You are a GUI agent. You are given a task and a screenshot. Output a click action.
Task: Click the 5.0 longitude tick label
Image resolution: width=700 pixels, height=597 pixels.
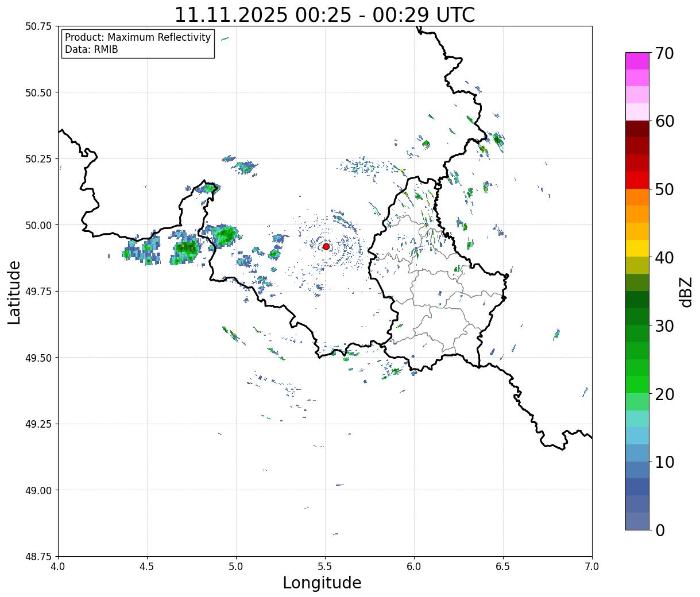click(236, 567)
